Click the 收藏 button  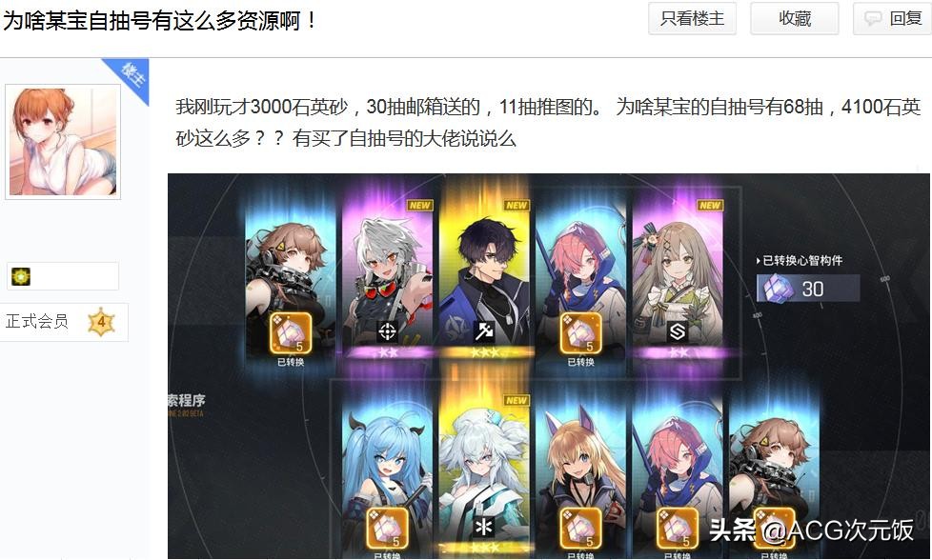(x=795, y=18)
